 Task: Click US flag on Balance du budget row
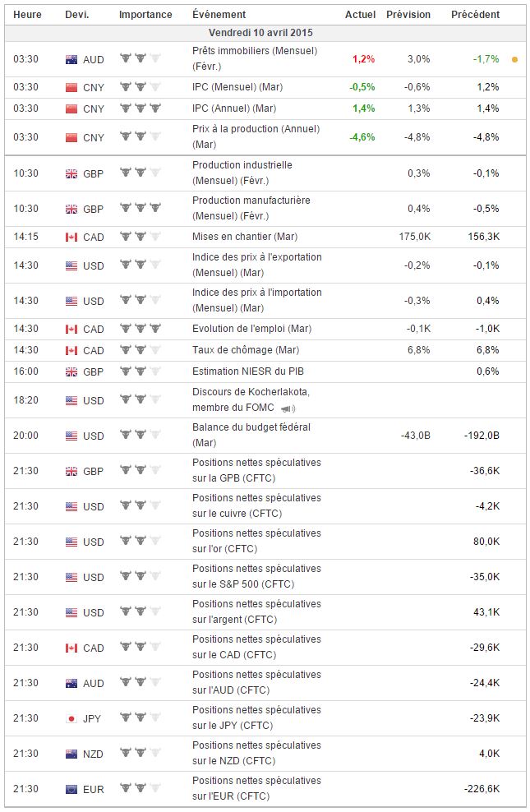pos(71,436)
